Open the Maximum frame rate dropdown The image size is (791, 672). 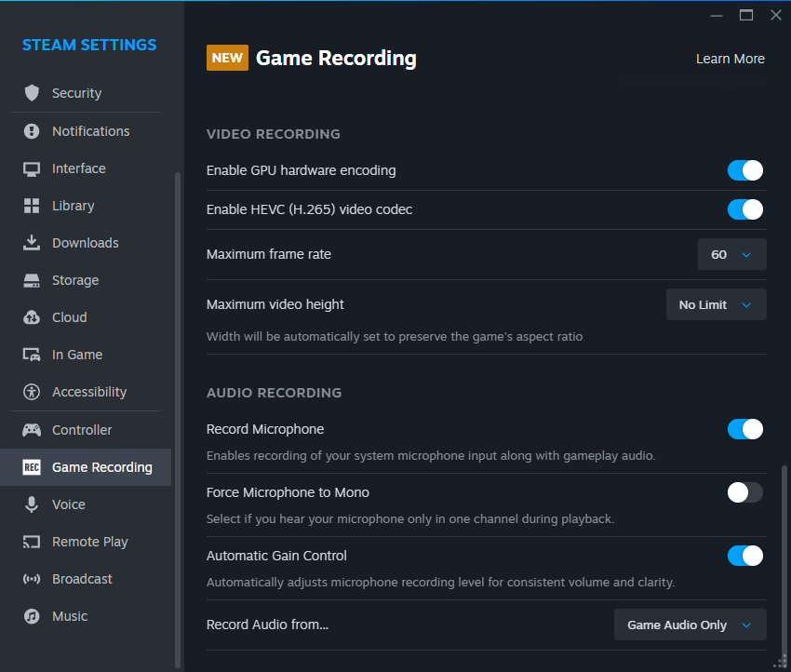pyautogui.click(x=731, y=254)
